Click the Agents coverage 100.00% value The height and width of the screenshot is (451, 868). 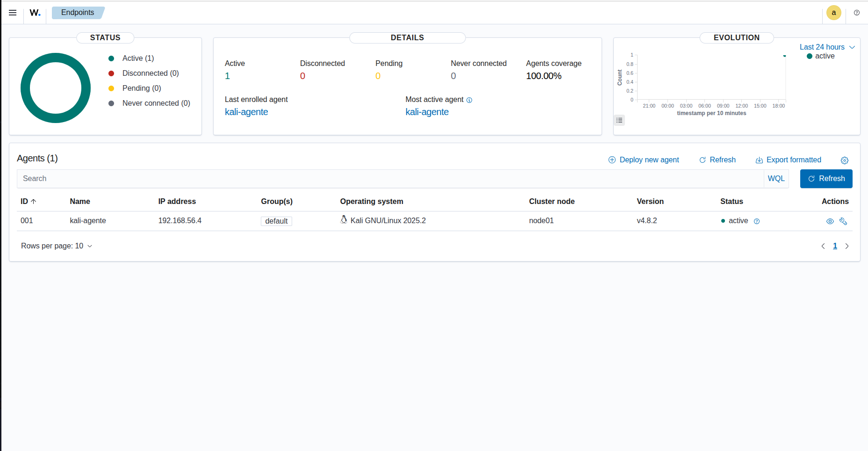pyautogui.click(x=544, y=76)
